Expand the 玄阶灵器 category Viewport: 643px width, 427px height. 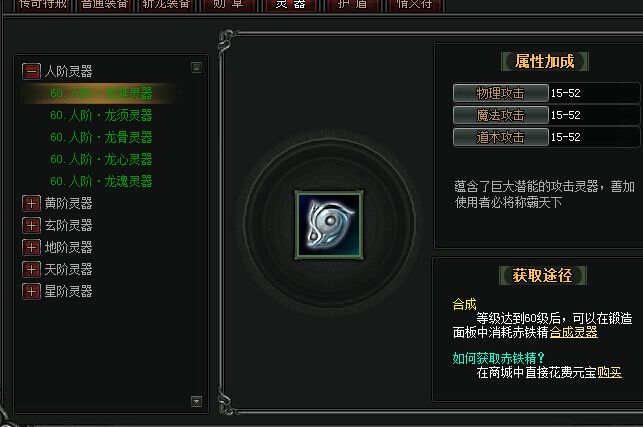(32, 225)
